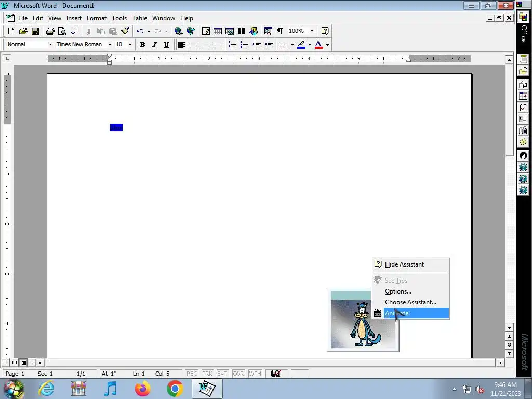
Task: Open an existing file with the Open icon
Action: [x=23, y=31]
